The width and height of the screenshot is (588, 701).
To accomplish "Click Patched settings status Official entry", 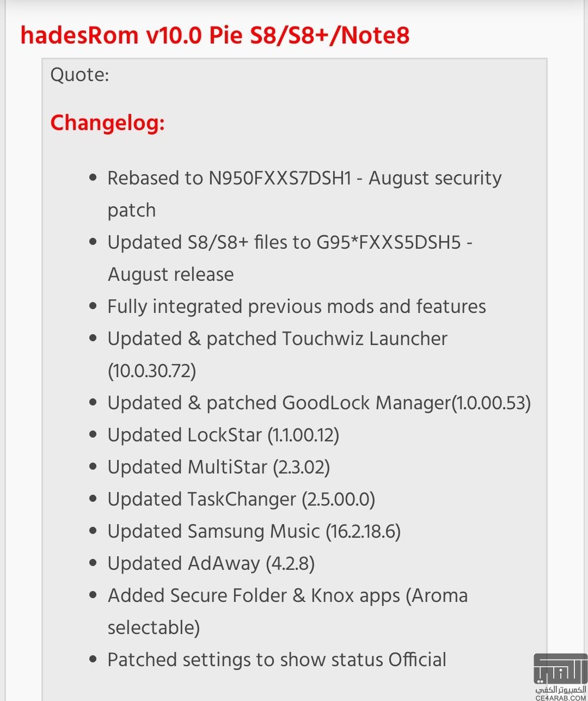I will 277,660.
